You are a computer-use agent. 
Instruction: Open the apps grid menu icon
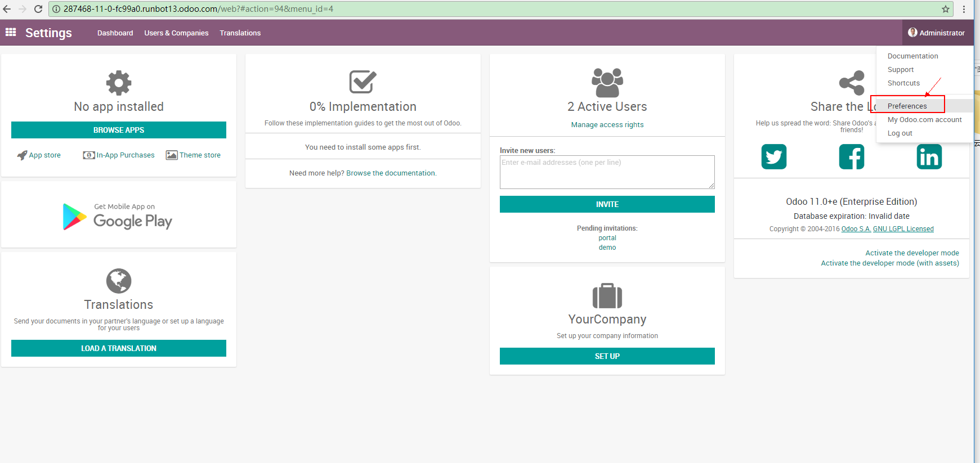coord(11,32)
